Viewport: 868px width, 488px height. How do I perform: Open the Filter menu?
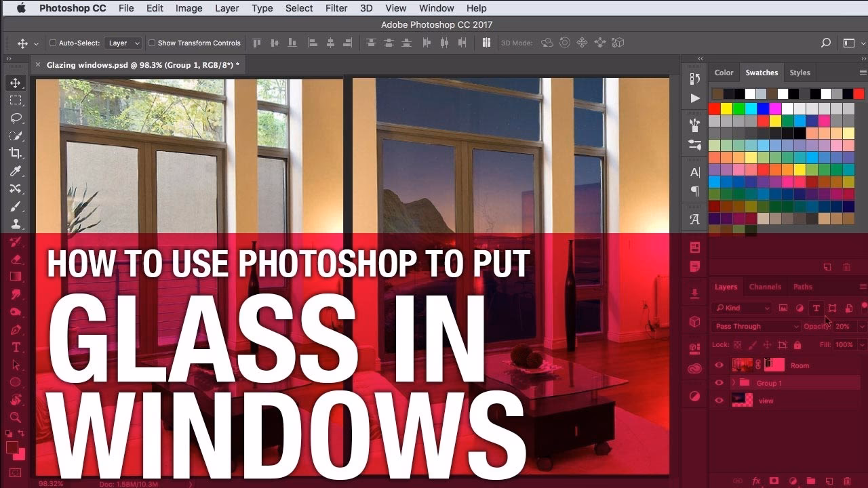tap(336, 7)
